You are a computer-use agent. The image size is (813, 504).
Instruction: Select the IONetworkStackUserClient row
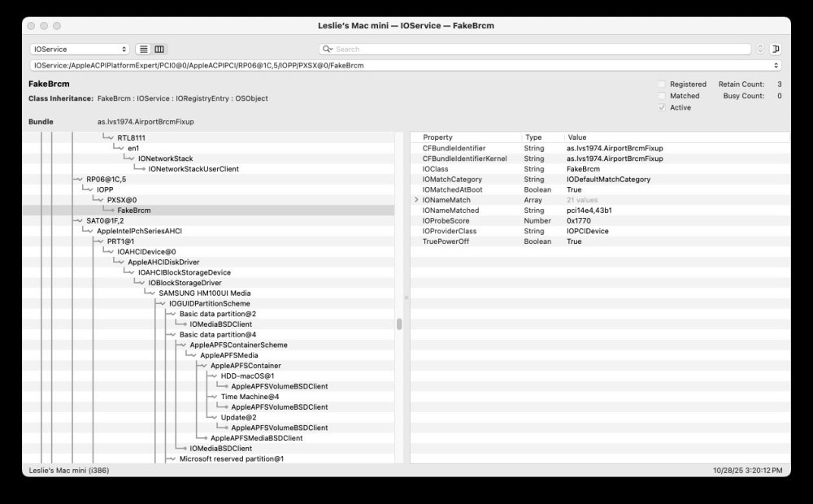click(x=208, y=168)
